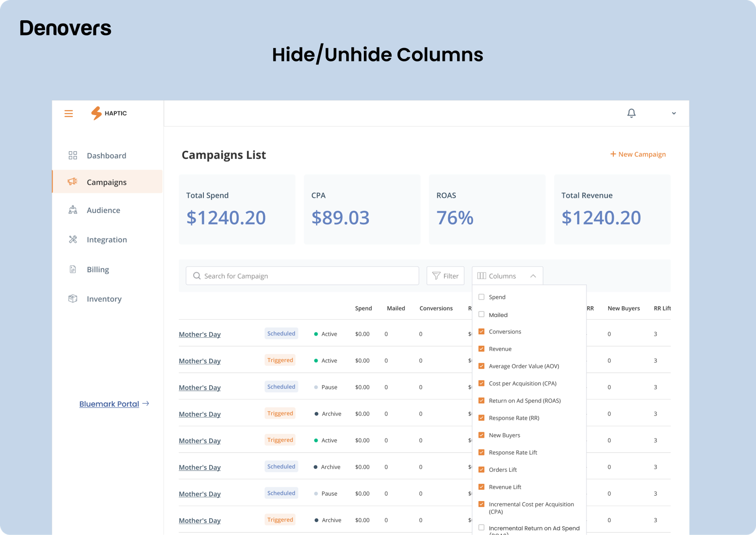Click the Audience people icon
756x535 pixels.
pyautogui.click(x=73, y=210)
